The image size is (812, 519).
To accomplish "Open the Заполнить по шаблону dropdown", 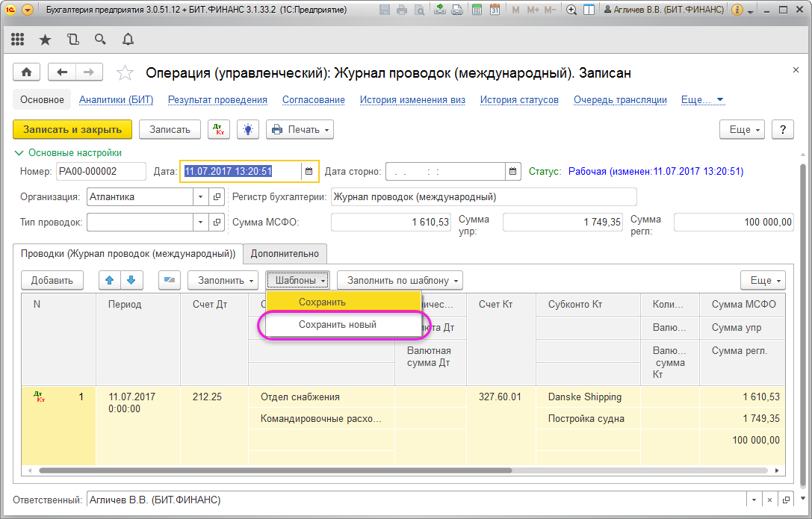I will [x=400, y=280].
